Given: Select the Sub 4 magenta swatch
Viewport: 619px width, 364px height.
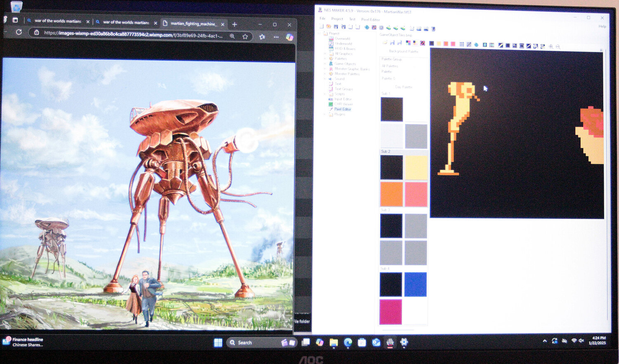Looking at the screenshot, I should click(390, 312).
